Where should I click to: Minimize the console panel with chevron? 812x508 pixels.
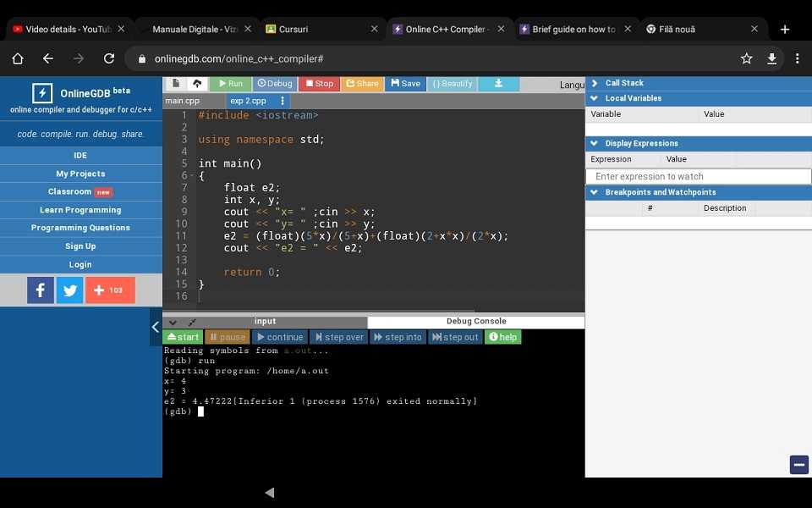(173, 323)
